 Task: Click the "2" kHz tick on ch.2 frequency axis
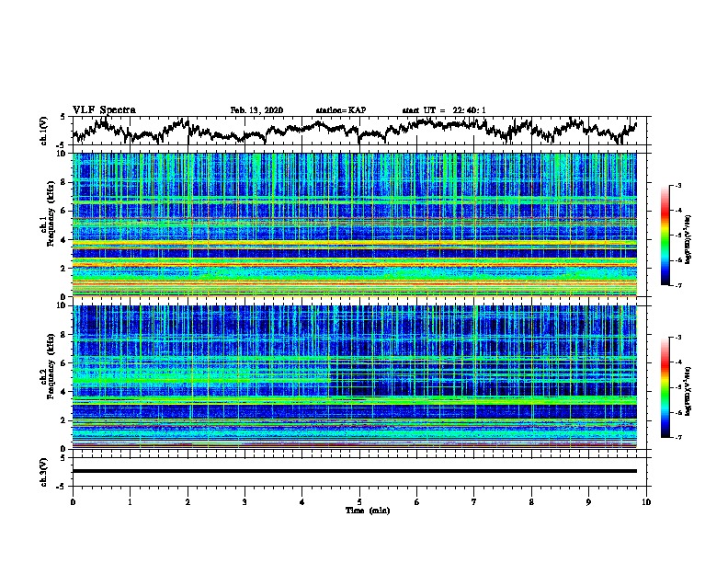pos(63,420)
